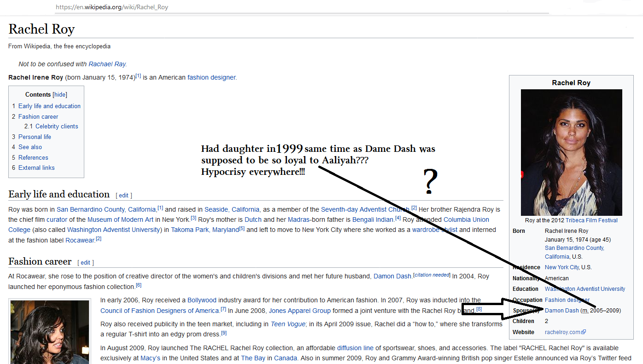Open Washington Adventist University link in infobox
Image resolution: width=643 pixels, height=364 pixels.
pyautogui.click(x=585, y=289)
